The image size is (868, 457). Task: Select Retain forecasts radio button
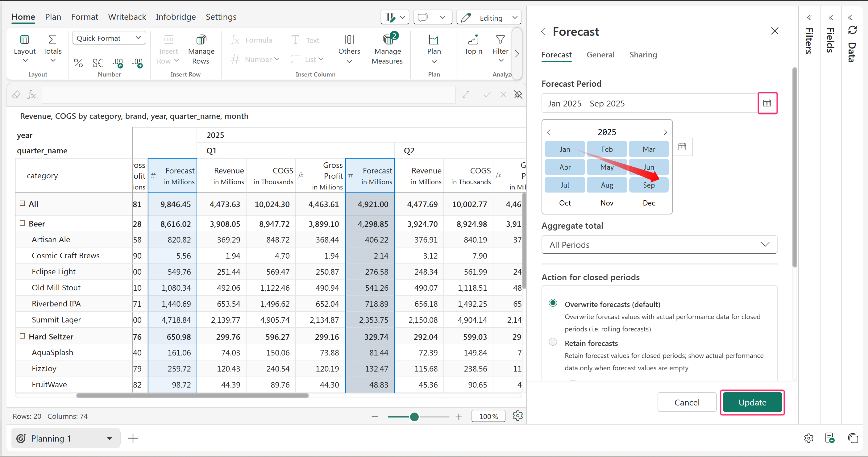coord(553,342)
